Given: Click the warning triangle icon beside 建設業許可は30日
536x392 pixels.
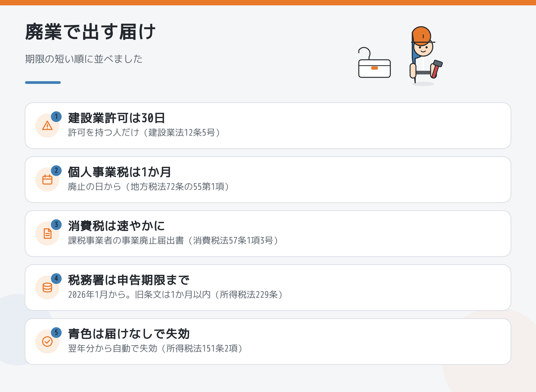Looking at the screenshot, I should click(47, 126).
